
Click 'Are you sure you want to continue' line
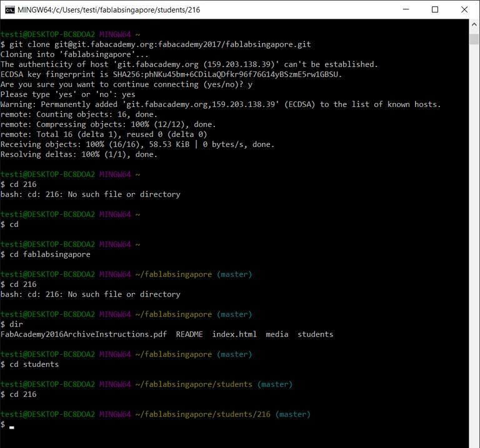tap(126, 84)
